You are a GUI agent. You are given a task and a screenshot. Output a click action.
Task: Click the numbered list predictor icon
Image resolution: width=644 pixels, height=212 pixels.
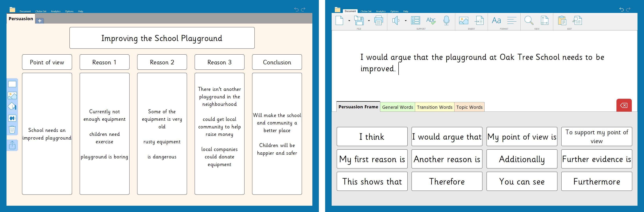click(415, 20)
